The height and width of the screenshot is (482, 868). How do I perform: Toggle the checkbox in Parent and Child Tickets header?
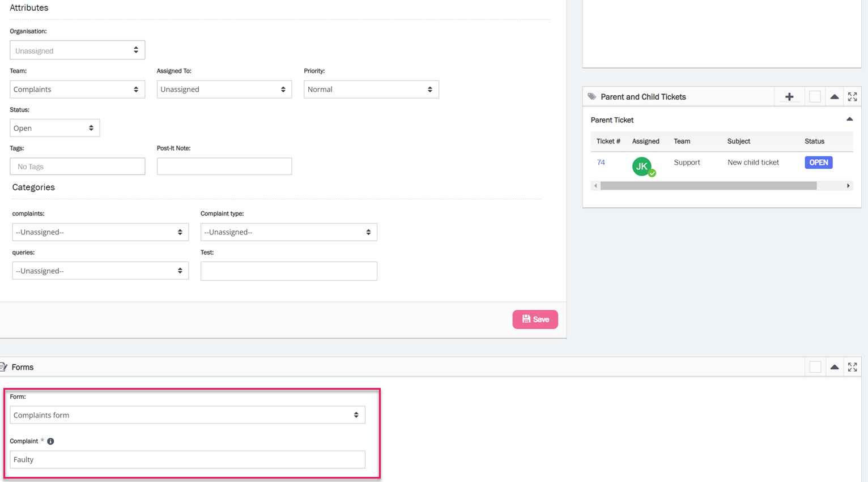[815, 97]
